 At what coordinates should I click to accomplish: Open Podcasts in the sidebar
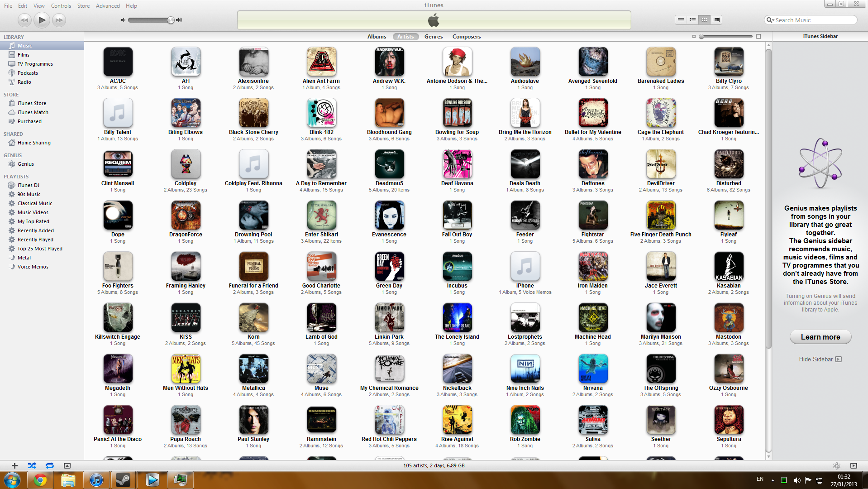pyautogui.click(x=42, y=73)
